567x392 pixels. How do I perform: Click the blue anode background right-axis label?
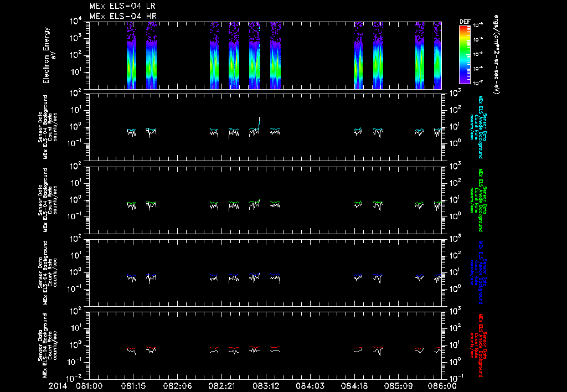tap(478, 272)
